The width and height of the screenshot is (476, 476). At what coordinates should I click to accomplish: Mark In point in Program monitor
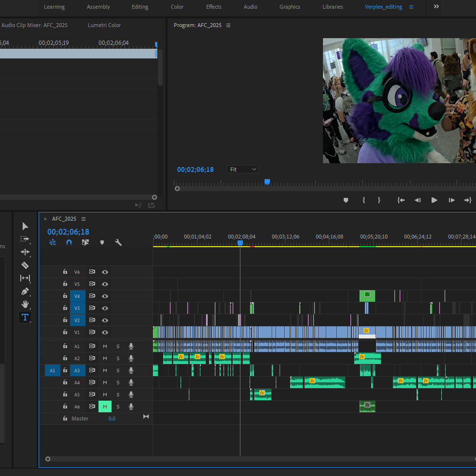point(364,200)
